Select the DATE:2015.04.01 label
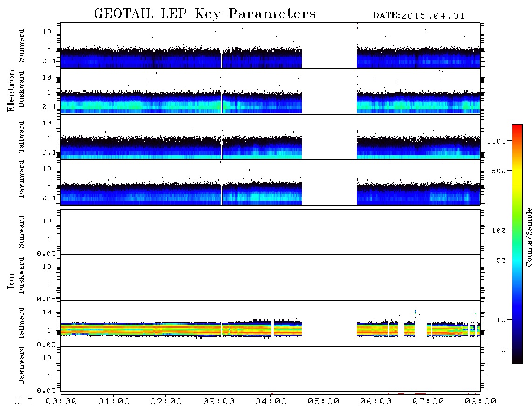Screen dimensions: 532x410 point(419,16)
